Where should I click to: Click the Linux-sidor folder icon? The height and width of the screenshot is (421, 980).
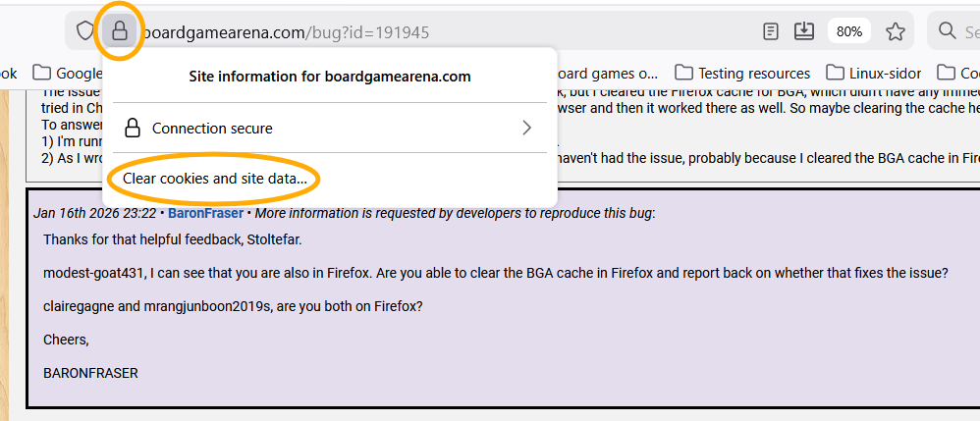(x=835, y=73)
